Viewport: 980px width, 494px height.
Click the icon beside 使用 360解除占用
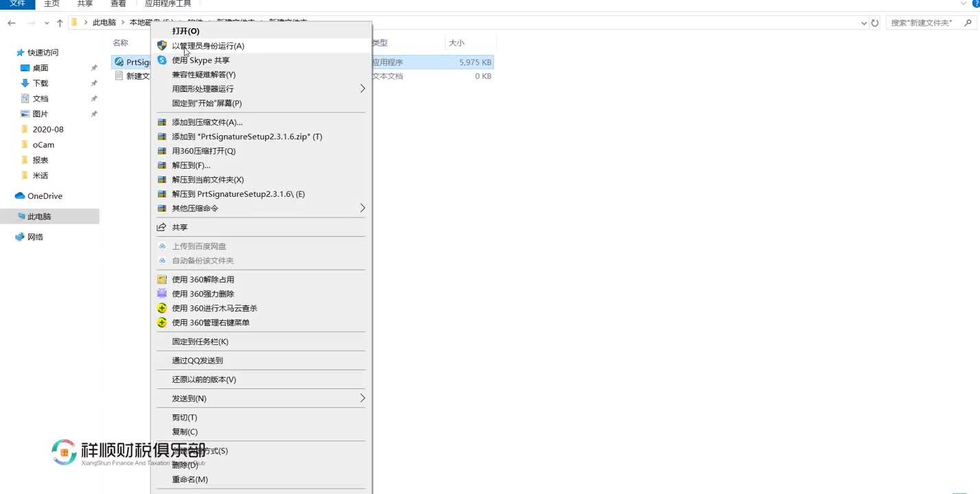click(x=162, y=279)
